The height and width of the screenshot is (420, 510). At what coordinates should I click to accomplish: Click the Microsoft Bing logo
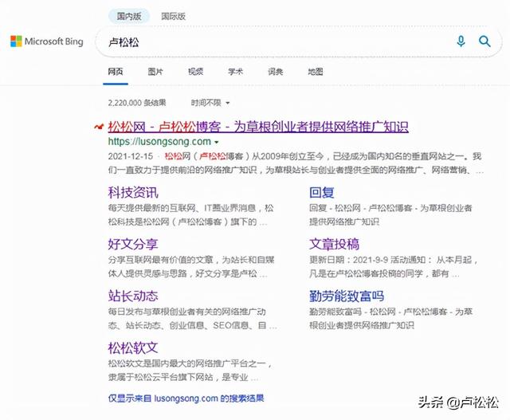47,41
